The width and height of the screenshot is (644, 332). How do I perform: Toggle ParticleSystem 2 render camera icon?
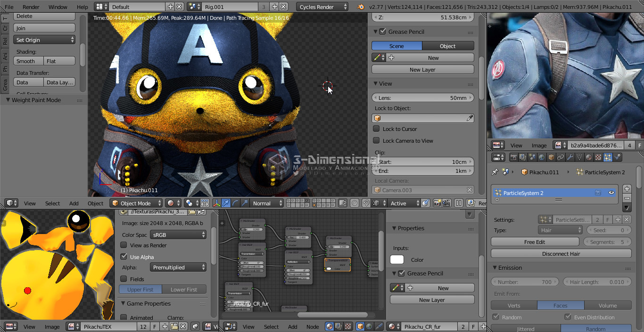point(598,193)
